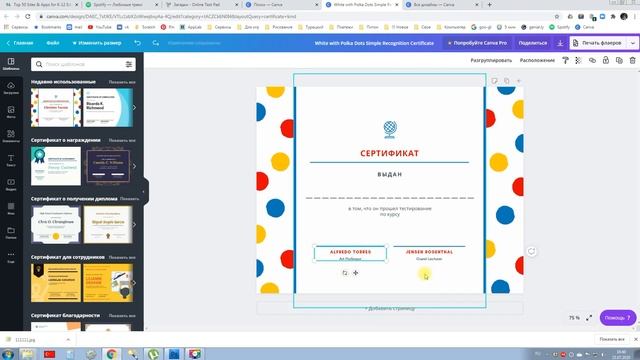Click the duplicate page icon above the canvas
The height and width of the screenshot is (360, 640).
[507, 81]
